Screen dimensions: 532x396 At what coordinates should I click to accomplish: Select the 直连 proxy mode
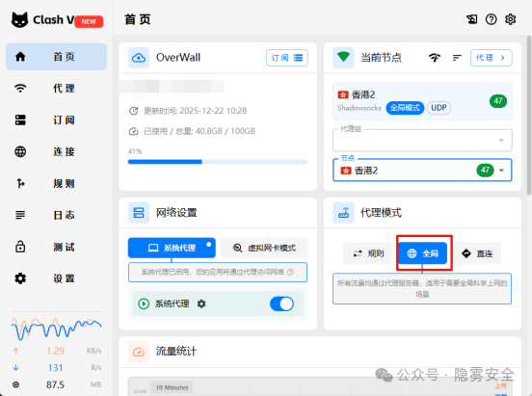click(477, 253)
